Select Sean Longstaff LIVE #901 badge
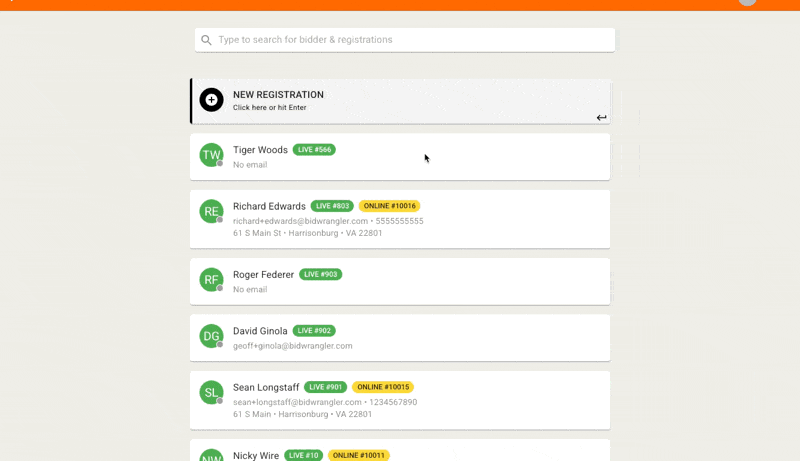Viewport: 800px width, 461px height. [326, 387]
